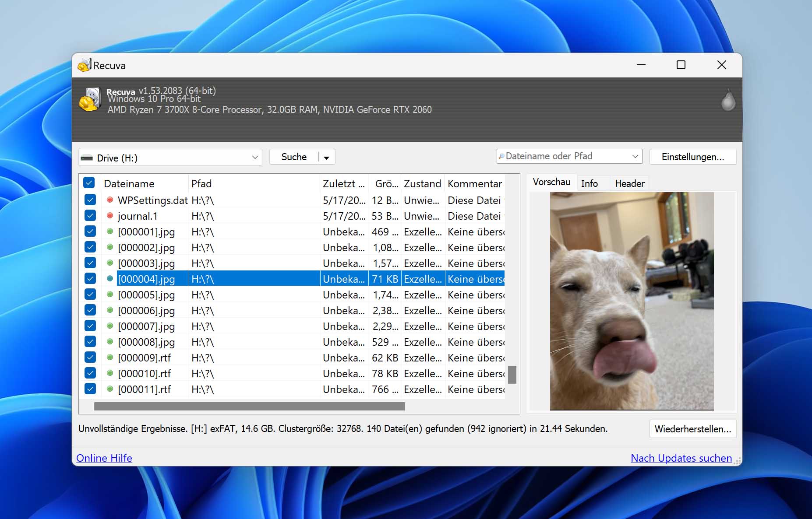Sort by Zustand column header
Screen dimensions: 812x519
tap(423, 184)
